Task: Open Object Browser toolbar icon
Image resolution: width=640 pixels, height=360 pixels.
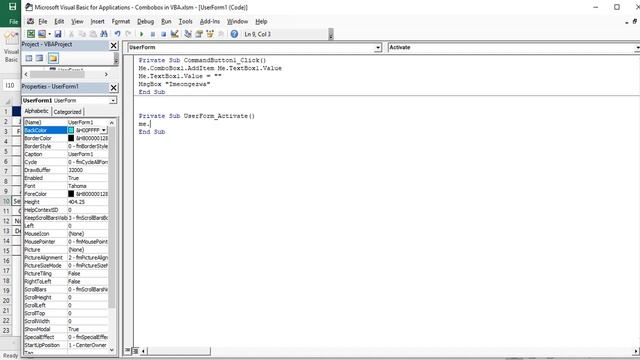Action: tap(210, 34)
